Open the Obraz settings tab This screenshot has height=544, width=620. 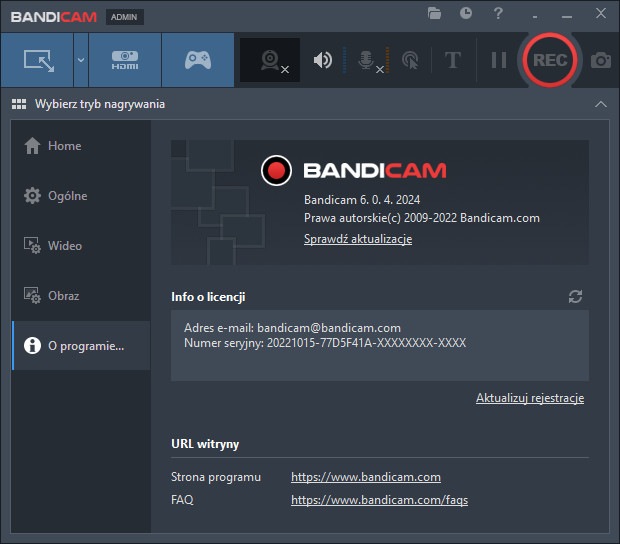pos(81,296)
